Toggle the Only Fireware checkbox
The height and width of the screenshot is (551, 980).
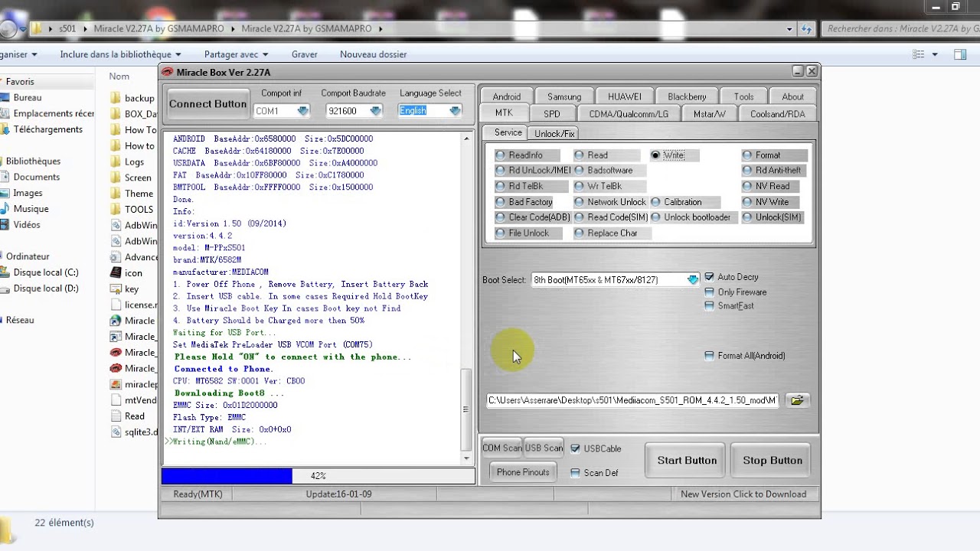709,292
